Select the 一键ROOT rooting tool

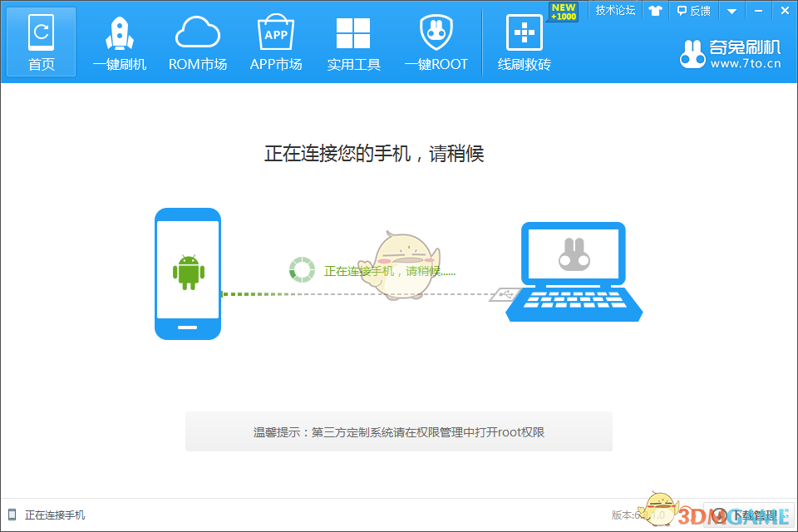pyautogui.click(x=436, y=40)
